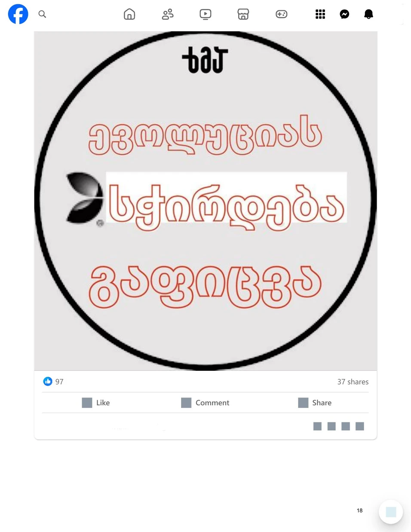Show notifications bell
This screenshot has height=532, width=411.
coord(368,14)
